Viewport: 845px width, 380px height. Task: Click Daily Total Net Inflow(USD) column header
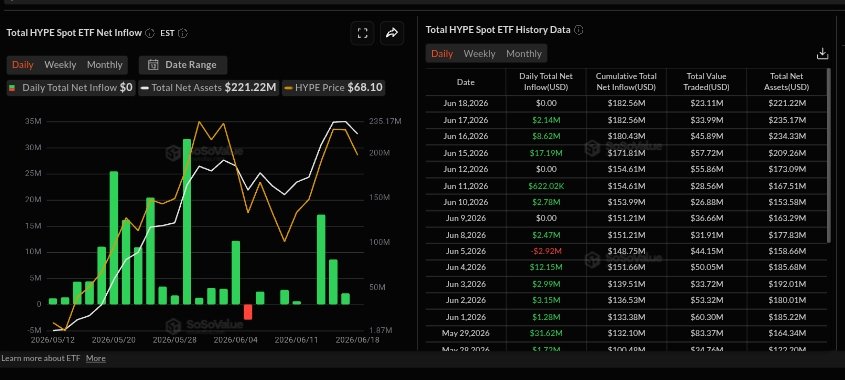(x=546, y=82)
